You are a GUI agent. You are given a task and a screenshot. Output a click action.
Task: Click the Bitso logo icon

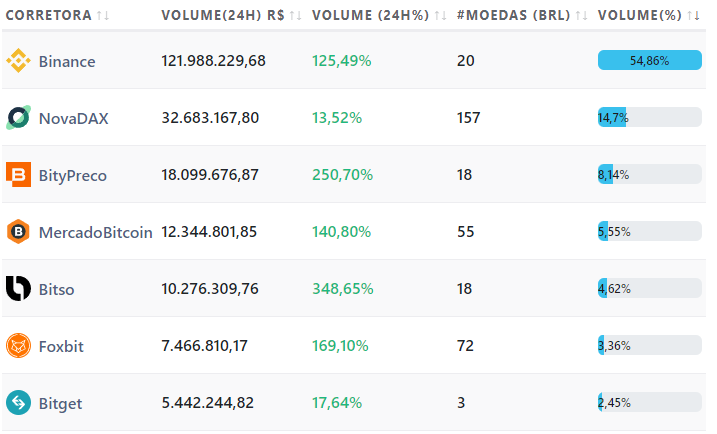tap(18, 289)
